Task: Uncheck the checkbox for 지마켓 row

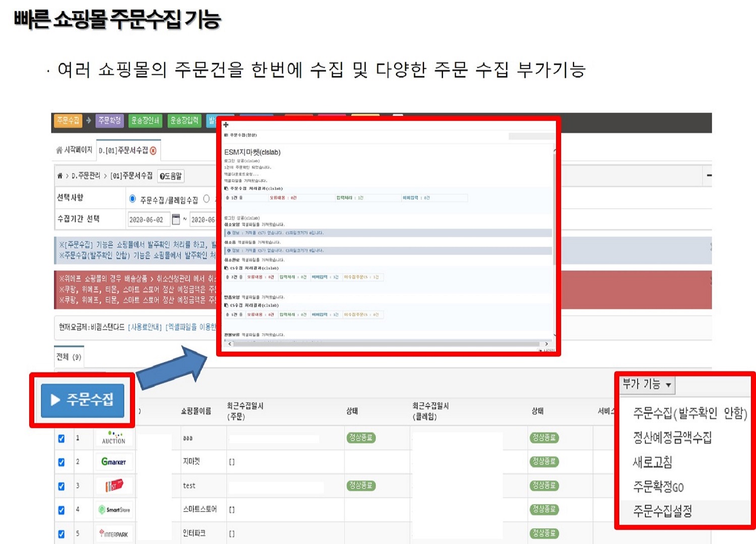Action: pos(61,461)
